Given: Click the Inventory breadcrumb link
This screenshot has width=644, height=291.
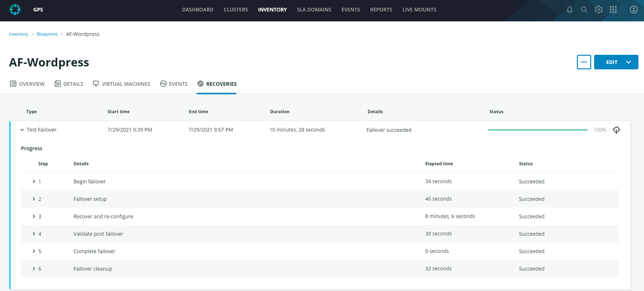Looking at the screenshot, I should coord(19,34).
